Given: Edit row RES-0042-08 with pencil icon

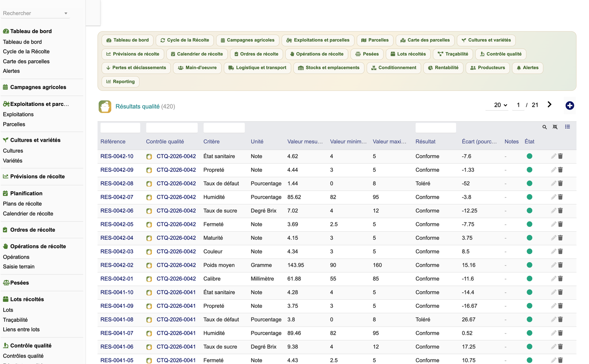Looking at the screenshot, I should tap(554, 184).
